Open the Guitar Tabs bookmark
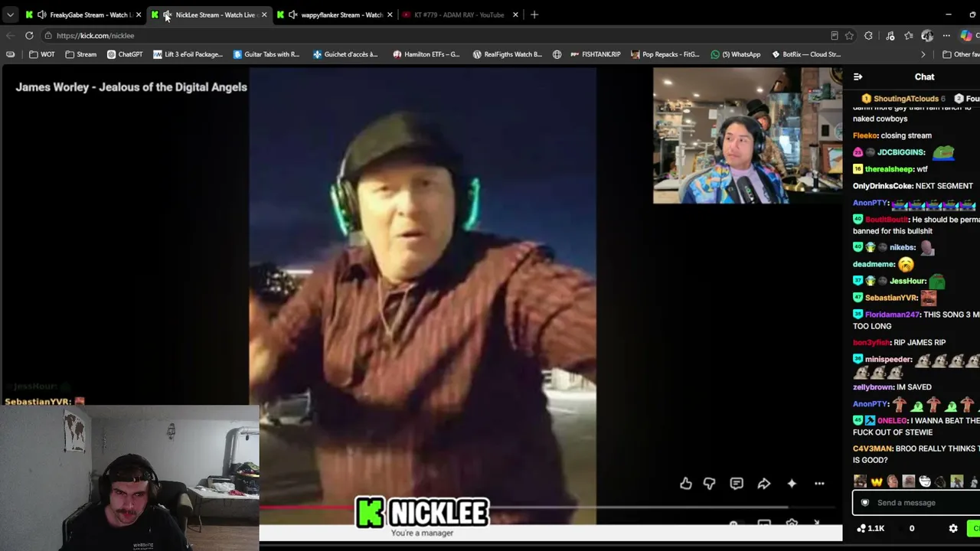The width and height of the screenshot is (980, 551). pos(266,54)
